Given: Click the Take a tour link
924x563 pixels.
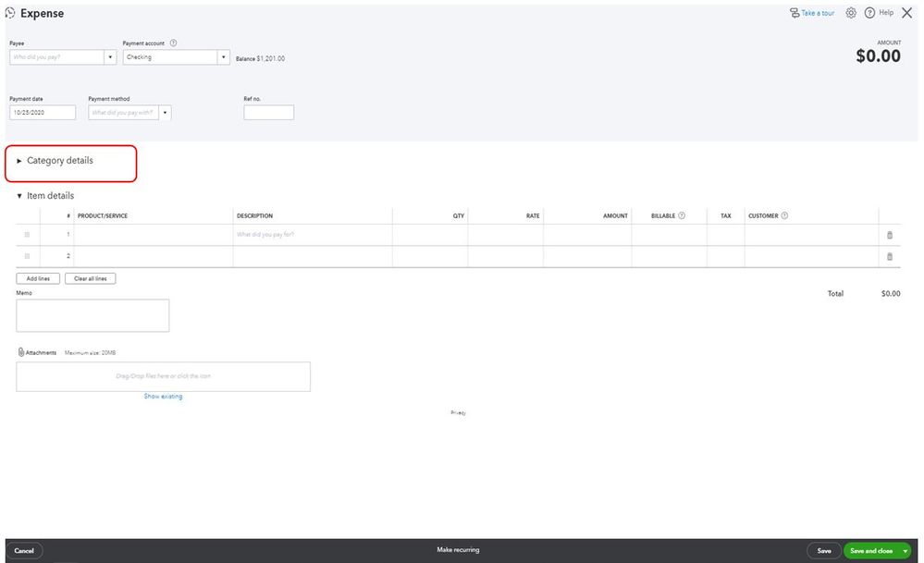Looking at the screenshot, I should pos(818,13).
